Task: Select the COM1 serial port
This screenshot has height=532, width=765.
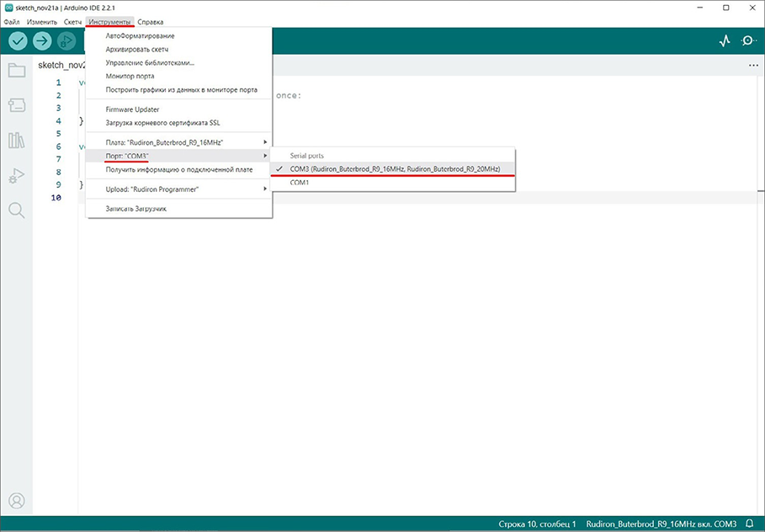Action: (x=392, y=183)
